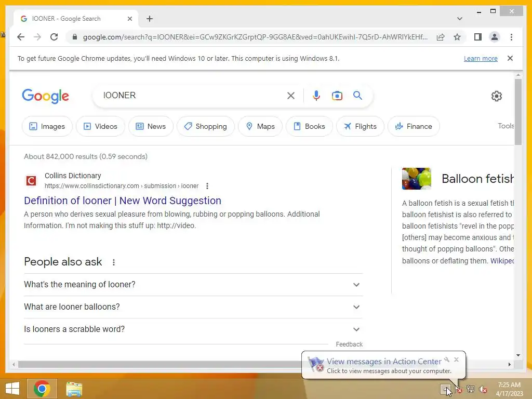Go back to the previous page
The width and height of the screenshot is (532, 399).
pos(21,37)
